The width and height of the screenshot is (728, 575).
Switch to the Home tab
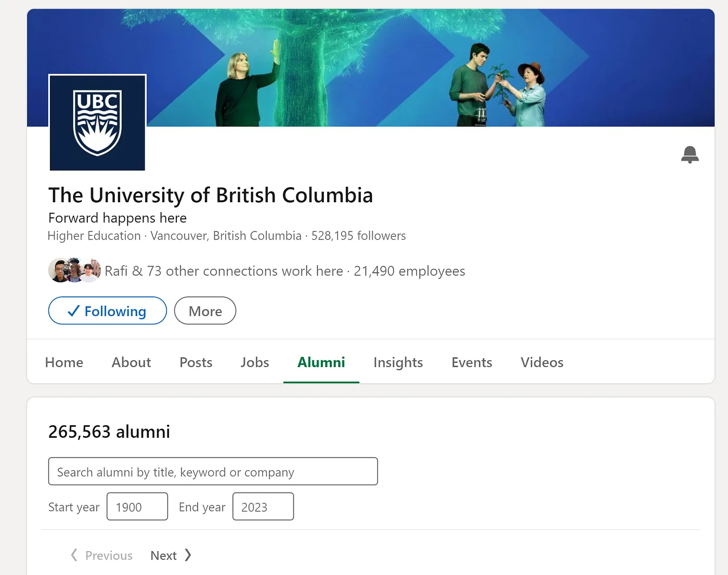64,362
